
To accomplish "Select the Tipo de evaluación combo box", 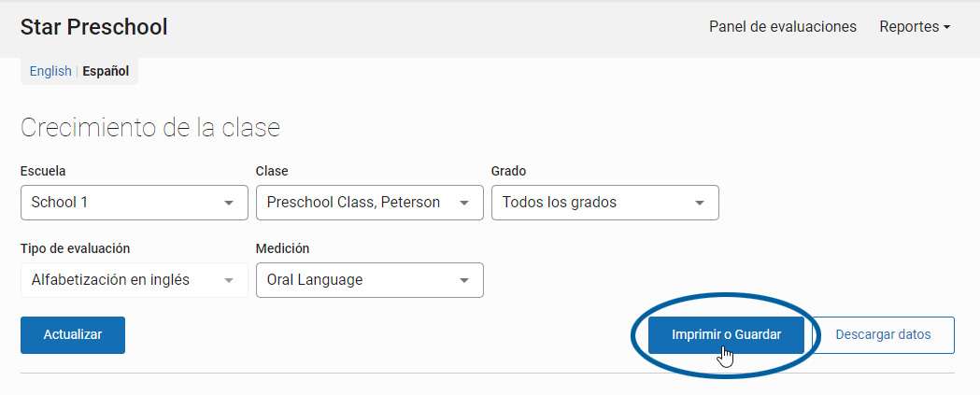I will [135, 280].
